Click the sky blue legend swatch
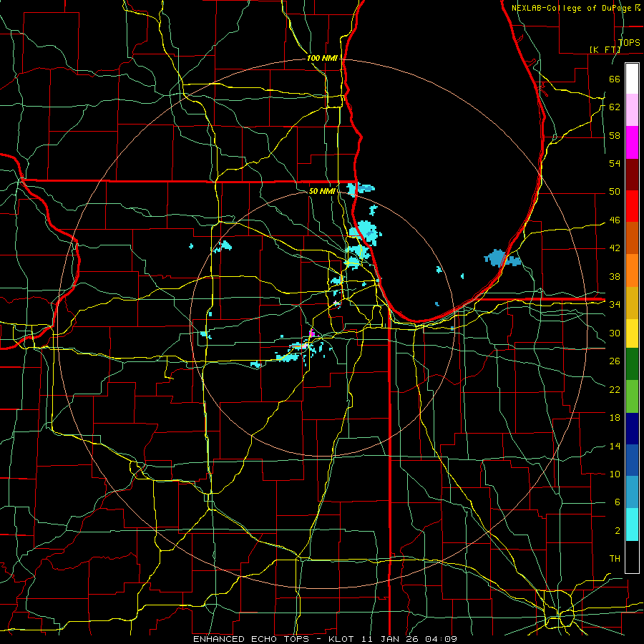Viewport: 644px width, 644px height. tap(632, 492)
